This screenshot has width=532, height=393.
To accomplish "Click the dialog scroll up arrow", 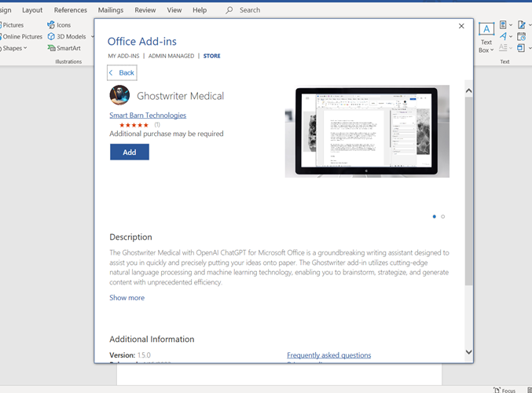I will [468, 90].
